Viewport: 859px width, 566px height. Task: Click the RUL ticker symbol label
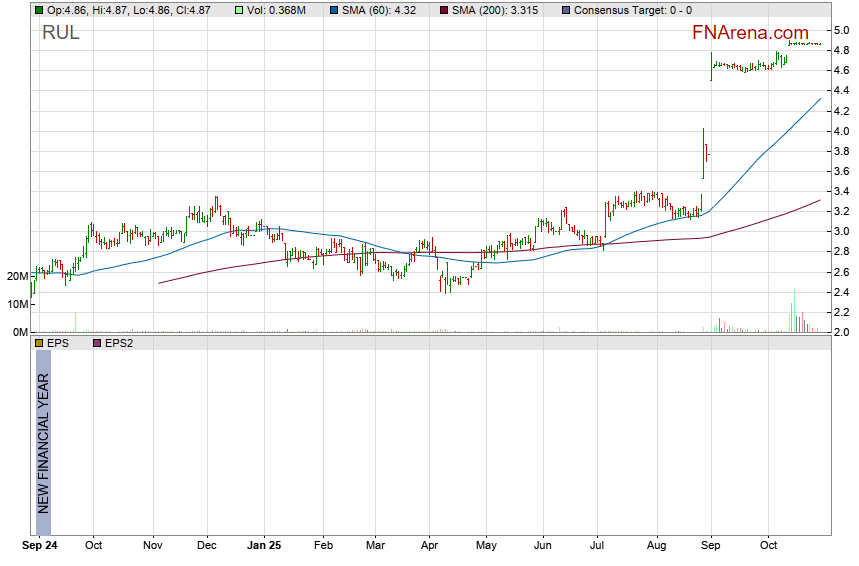tap(60, 33)
